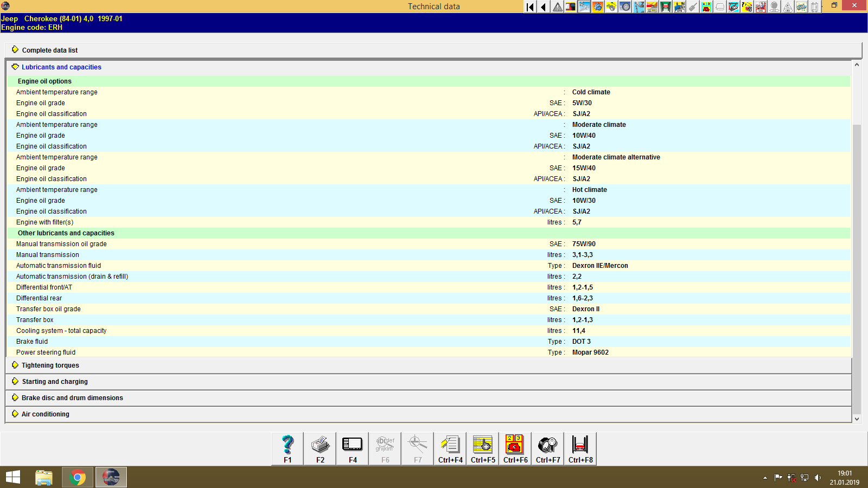
Task: Expand the Tightening torques section
Action: click(x=49, y=365)
